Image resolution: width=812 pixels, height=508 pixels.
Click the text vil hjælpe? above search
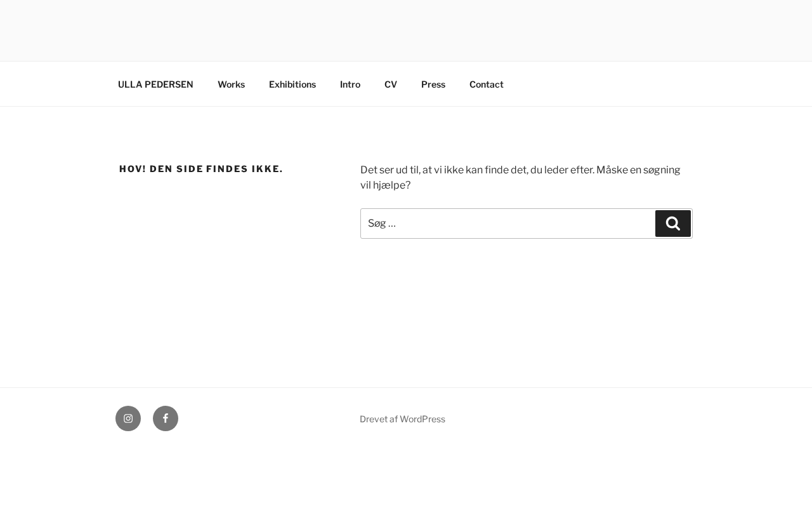(x=385, y=185)
